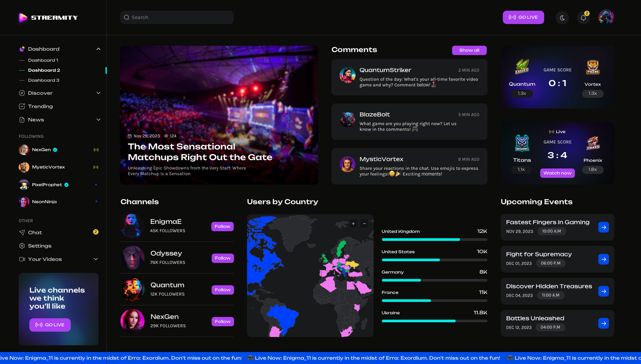Viewport: 641px width, 364px height.
Task: Expand the Your Videos section
Action: point(96,259)
